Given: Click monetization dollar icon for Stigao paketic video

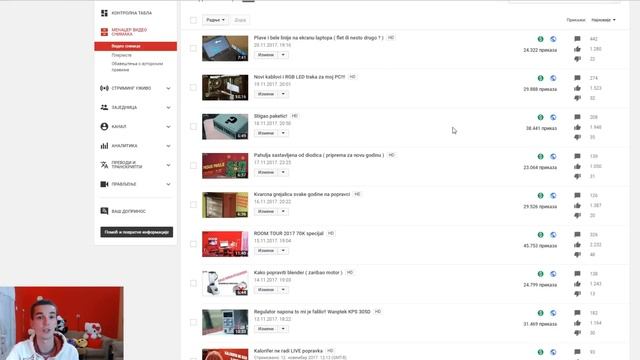Looking at the screenshot, I should [540, 117].
